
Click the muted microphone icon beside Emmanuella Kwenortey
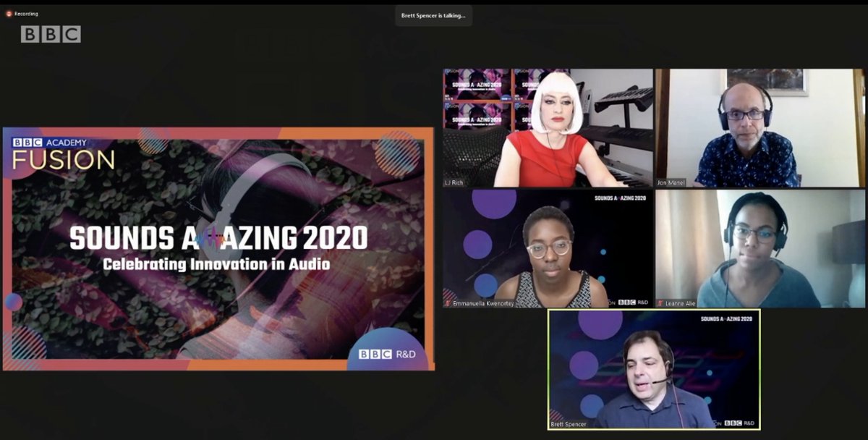click(448, 303)
